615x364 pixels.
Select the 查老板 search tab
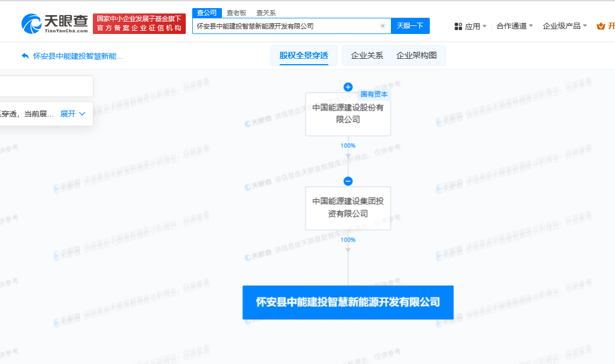236,13
